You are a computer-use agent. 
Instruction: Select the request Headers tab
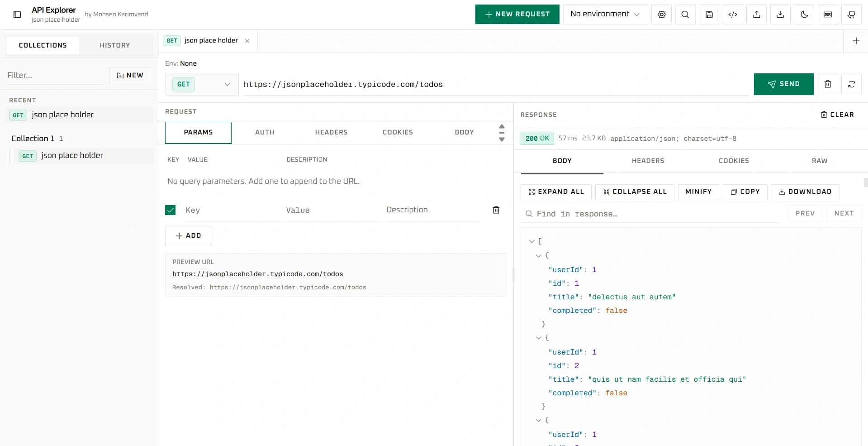pyautogui.click(x=331, y=133)
